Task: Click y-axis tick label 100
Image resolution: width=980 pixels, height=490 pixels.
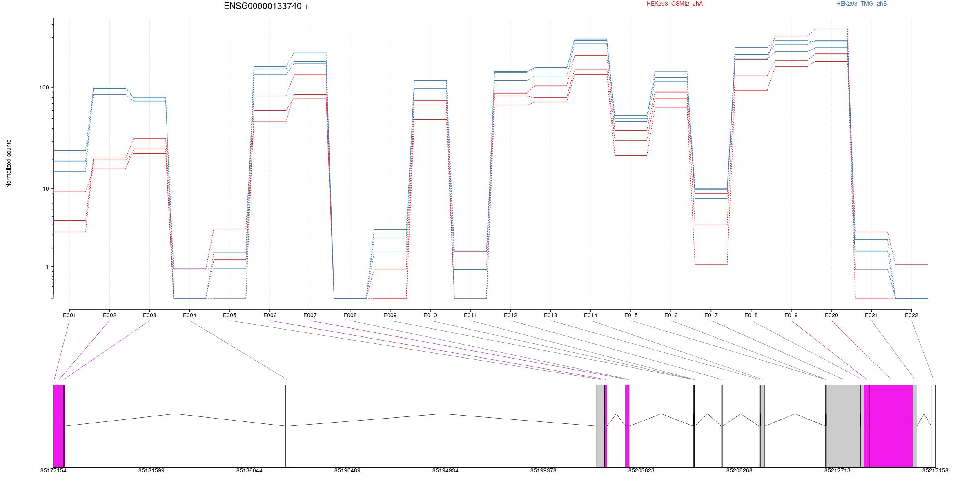Action: [44, 87]
